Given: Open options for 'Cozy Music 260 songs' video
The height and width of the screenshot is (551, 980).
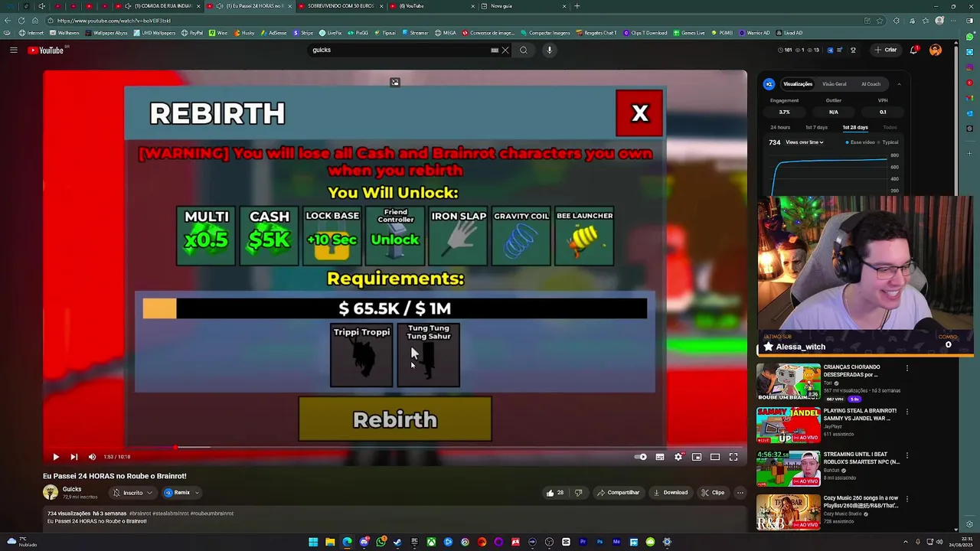Looking at the screenshot, I should pyautogui.click(x=907, y=499).
